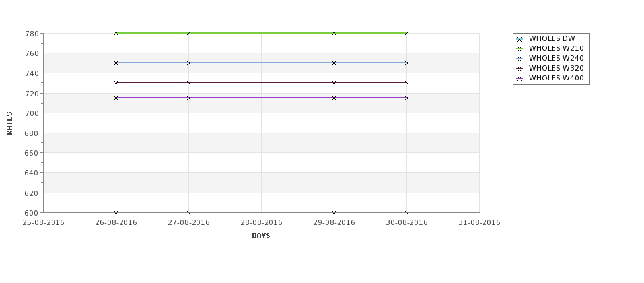This screenshot has width=644, height=283.
Task: Select the W210 data point on 26-08-2016
Action: coord(116,33)
